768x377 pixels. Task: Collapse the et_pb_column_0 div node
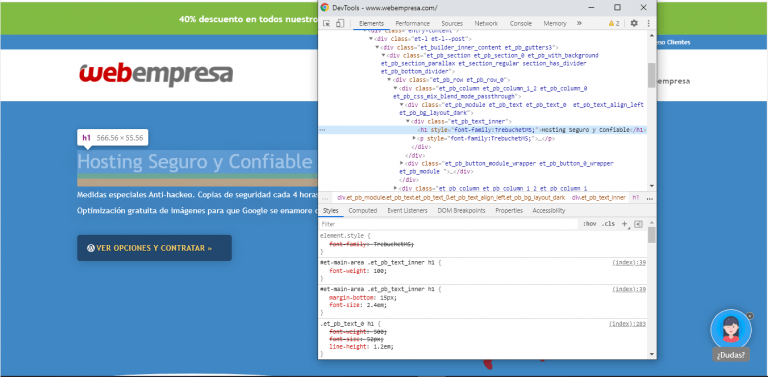396,89
